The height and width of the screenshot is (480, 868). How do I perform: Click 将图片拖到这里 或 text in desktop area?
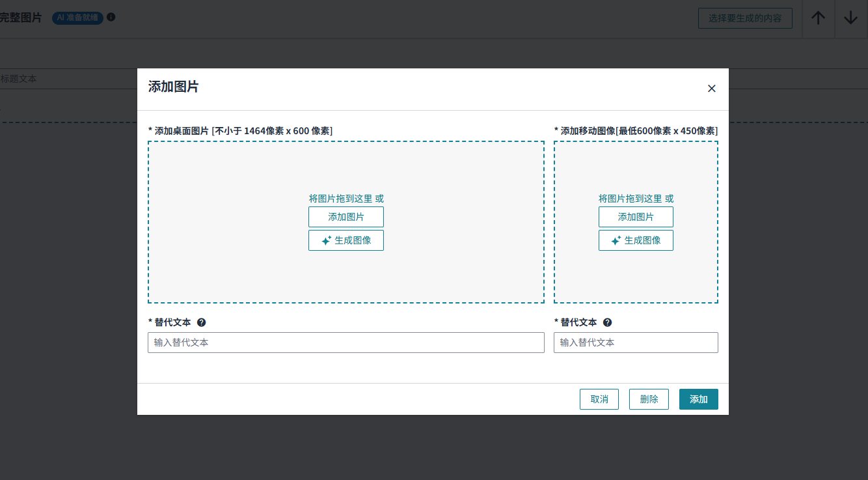(346, 199)
